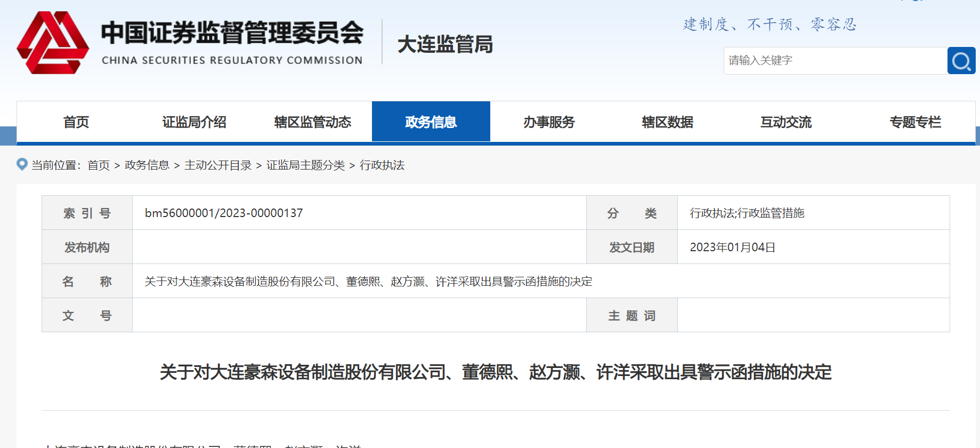Click the 中国证券监督管理委员会 title text

click(x=232, y=33)
